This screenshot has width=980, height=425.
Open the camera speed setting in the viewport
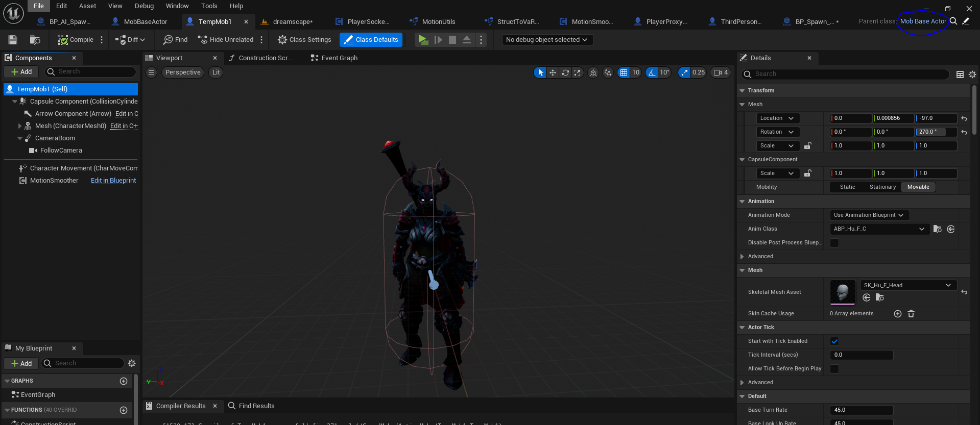[x=721, y=72]
